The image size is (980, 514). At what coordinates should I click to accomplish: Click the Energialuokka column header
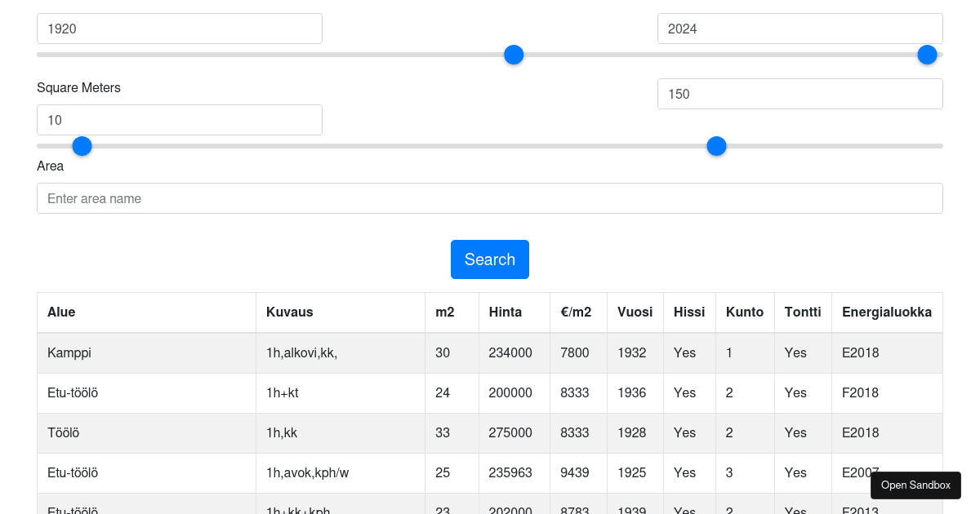click(x=886, y=312)
